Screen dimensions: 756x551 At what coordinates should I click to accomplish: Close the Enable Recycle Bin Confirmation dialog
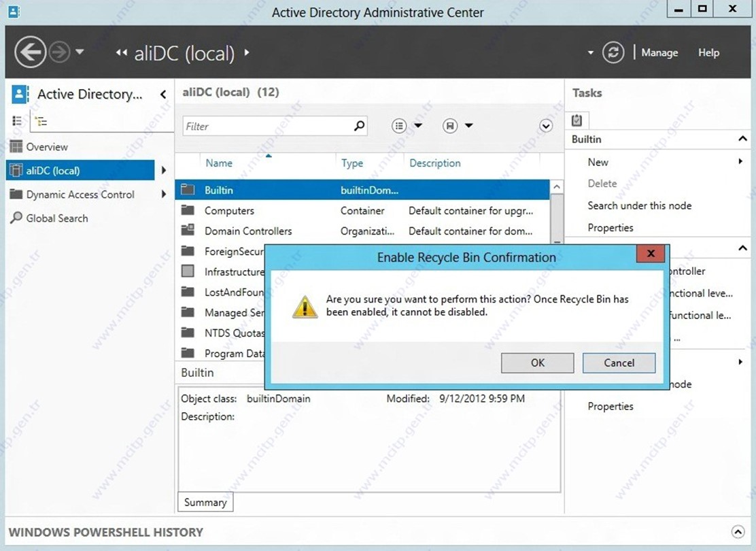click(x=651, y=254)
